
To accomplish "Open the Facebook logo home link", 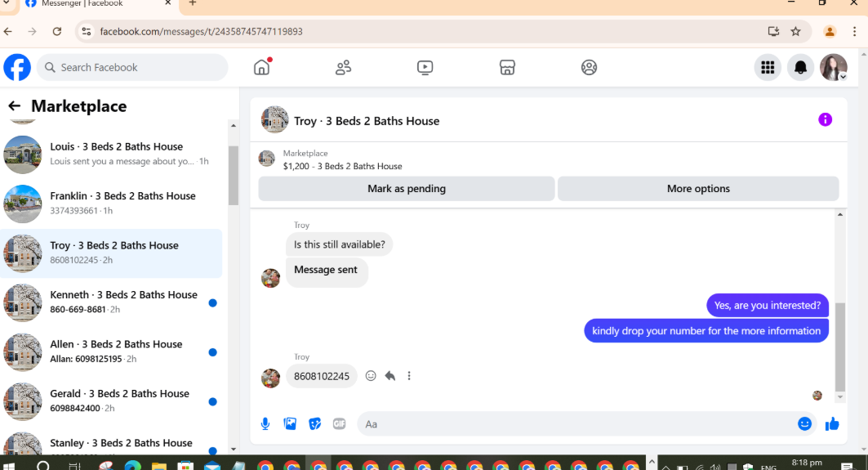I will [17, 68].
